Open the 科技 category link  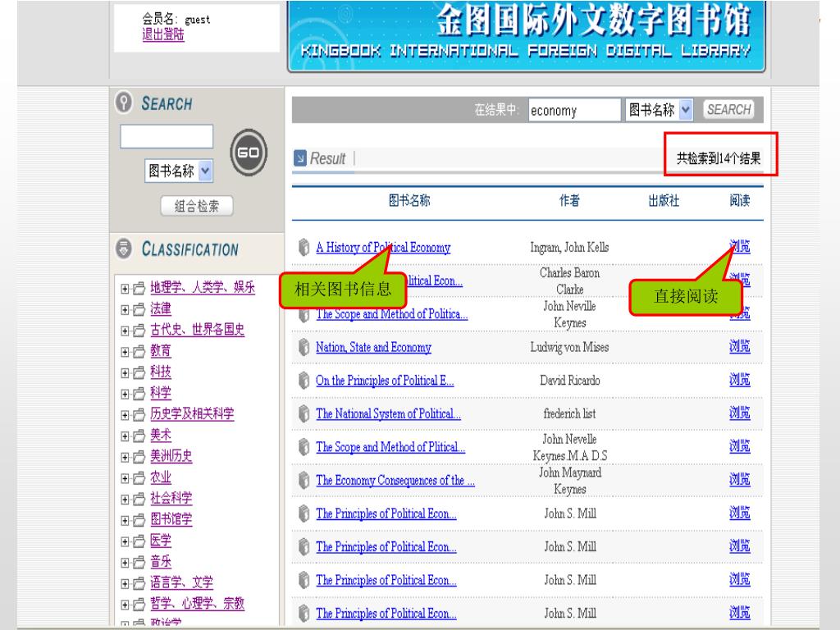coord(161,372)
